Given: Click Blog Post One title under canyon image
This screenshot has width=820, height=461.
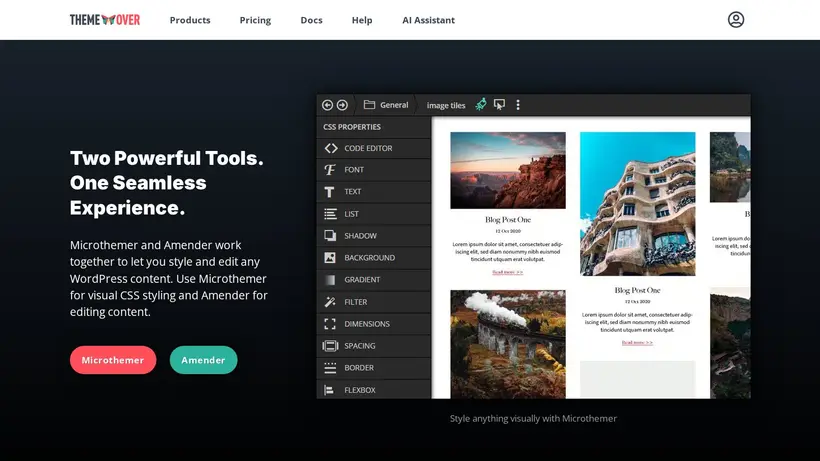Looking at the screenshot, I should [x=508, y=220].
